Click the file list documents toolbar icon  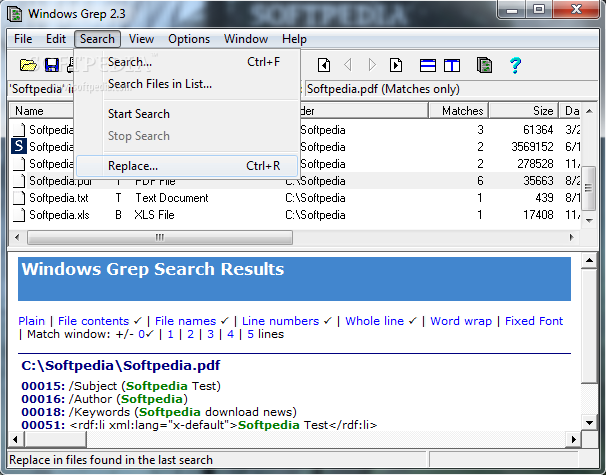[484, 65]
